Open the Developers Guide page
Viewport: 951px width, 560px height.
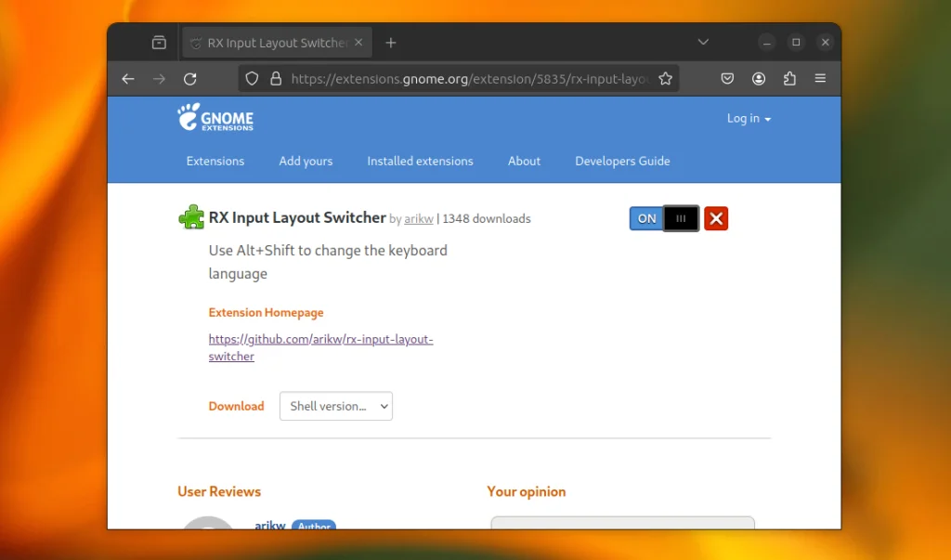click(622, 161)
